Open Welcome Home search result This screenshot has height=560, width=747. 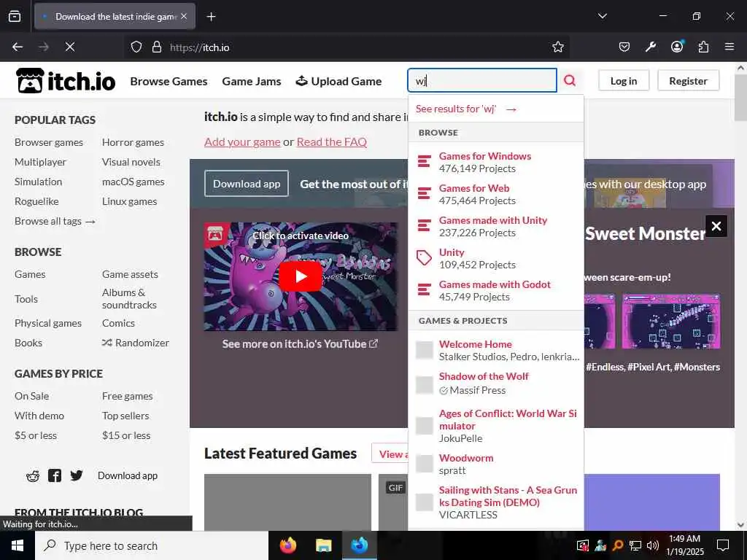click(x=496, y=350)
